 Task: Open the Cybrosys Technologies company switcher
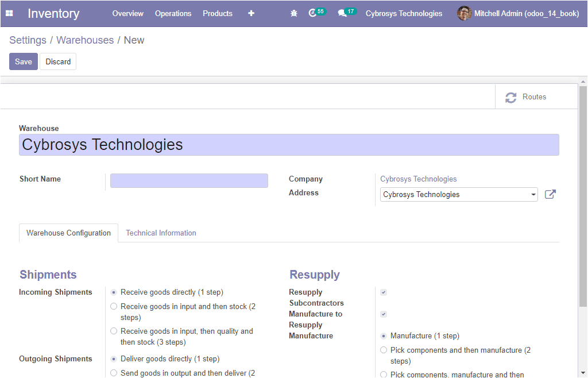tap(404, 14)
